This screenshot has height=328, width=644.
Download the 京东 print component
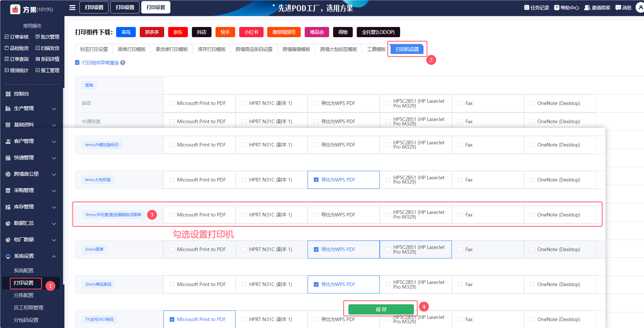click(x=178, y=32)
